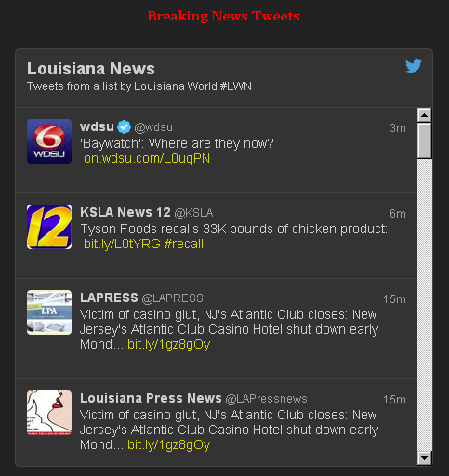Viewport: 449px width, 476px height.
Task: Open Louisiana Press News tweet bit.ly link
Action: tap(169, 444)
